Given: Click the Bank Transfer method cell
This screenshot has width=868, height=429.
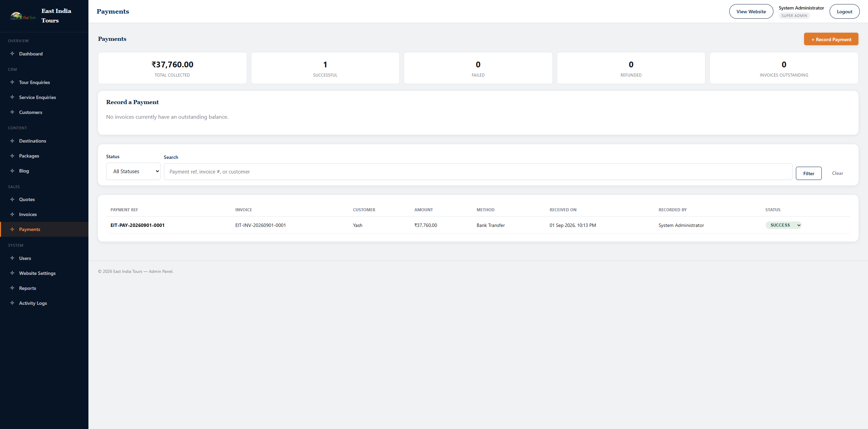Looking at the screenshot, I should pyautogui.click(x=490, y=225).
